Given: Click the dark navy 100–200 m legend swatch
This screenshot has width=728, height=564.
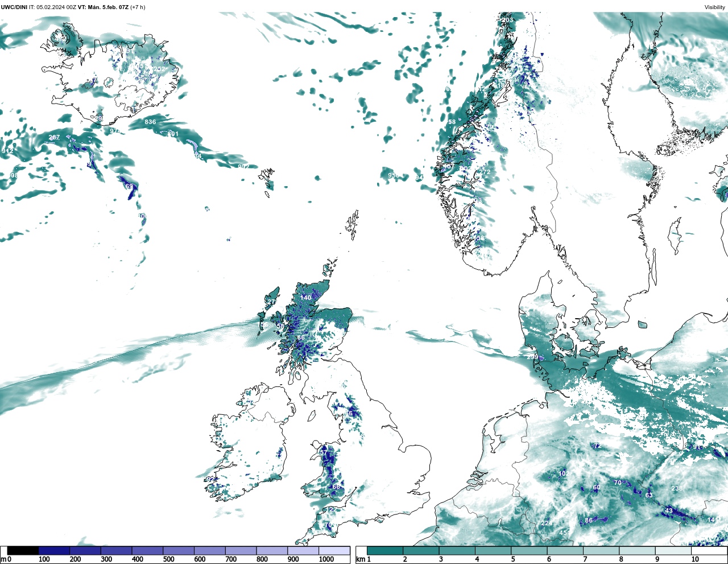Looking at the screenshot, I should click(x=54, y=550).
